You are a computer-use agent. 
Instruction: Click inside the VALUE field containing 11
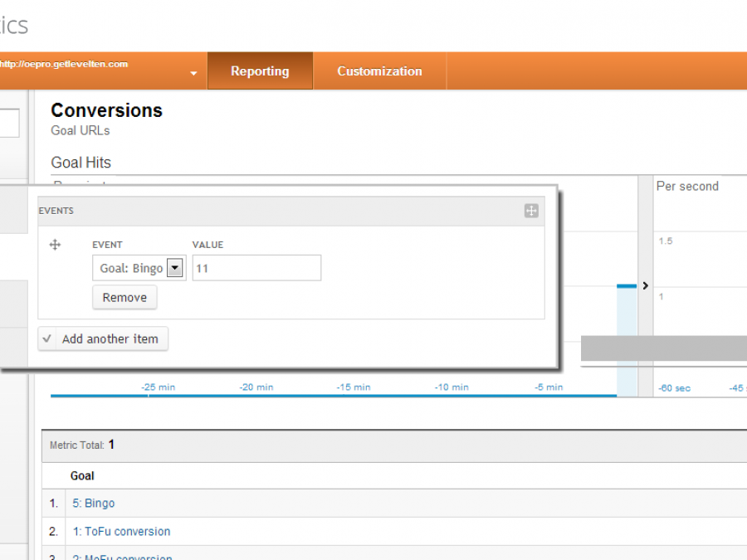click(256, 267)
